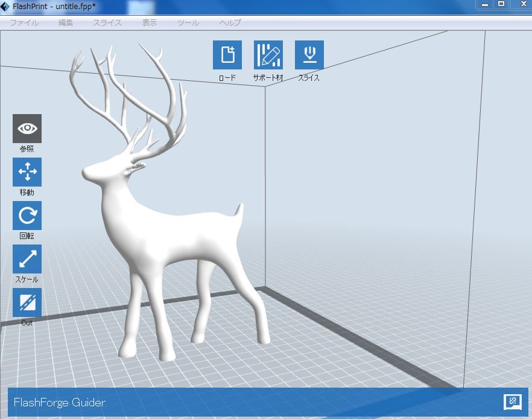Click the ロード (Load) icon
532x419 pixels.
(x=227, y=55)
